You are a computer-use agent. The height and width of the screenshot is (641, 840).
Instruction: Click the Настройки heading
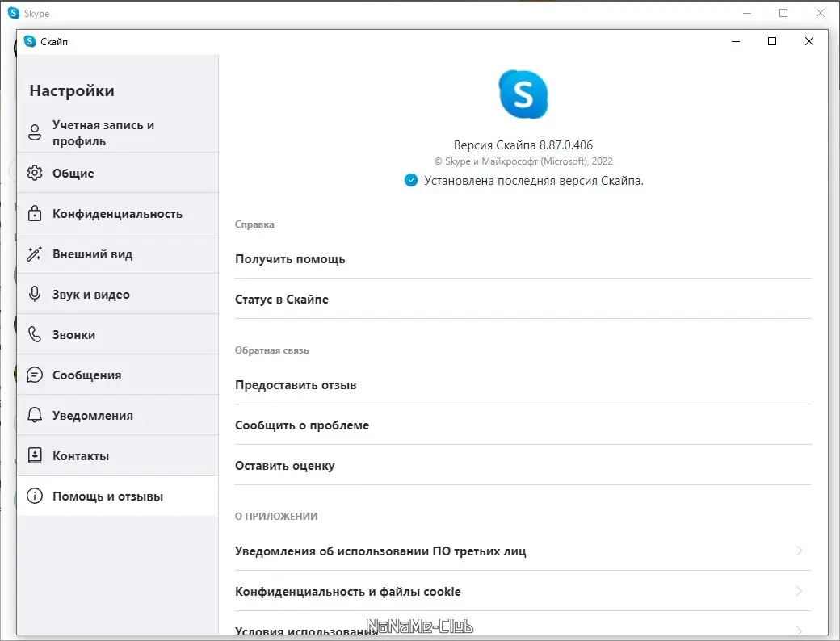tap(72, 90)
